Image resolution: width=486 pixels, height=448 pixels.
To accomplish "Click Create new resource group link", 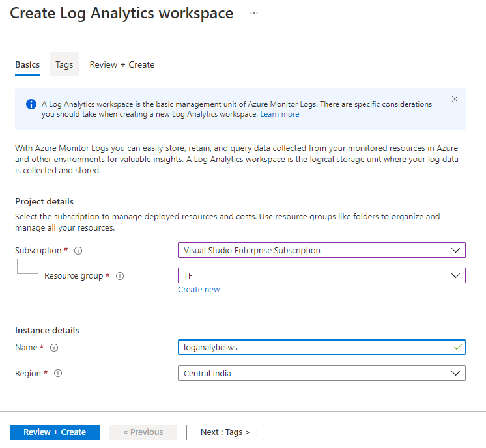I will [199, 289].
